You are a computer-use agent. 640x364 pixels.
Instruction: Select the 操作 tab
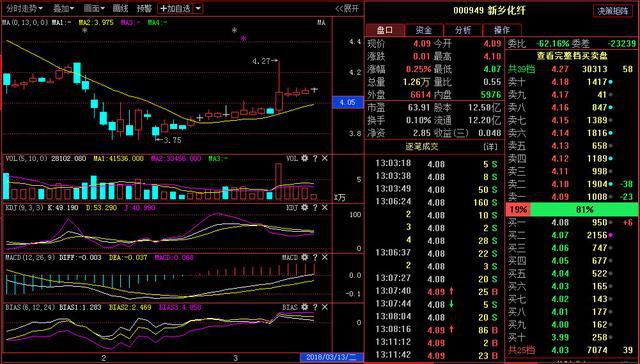tap(502, 30)
